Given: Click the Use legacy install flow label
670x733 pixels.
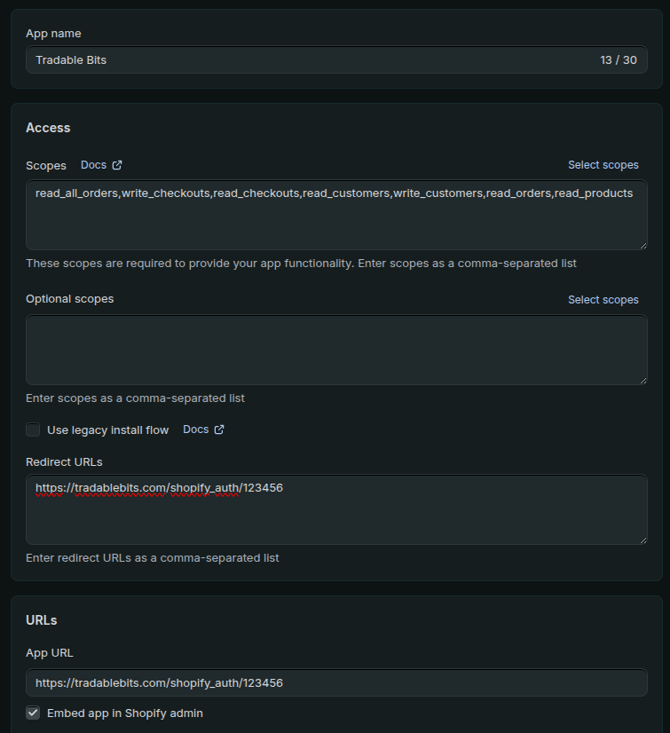Looking at the screenshot, I should tap(108, 430).
